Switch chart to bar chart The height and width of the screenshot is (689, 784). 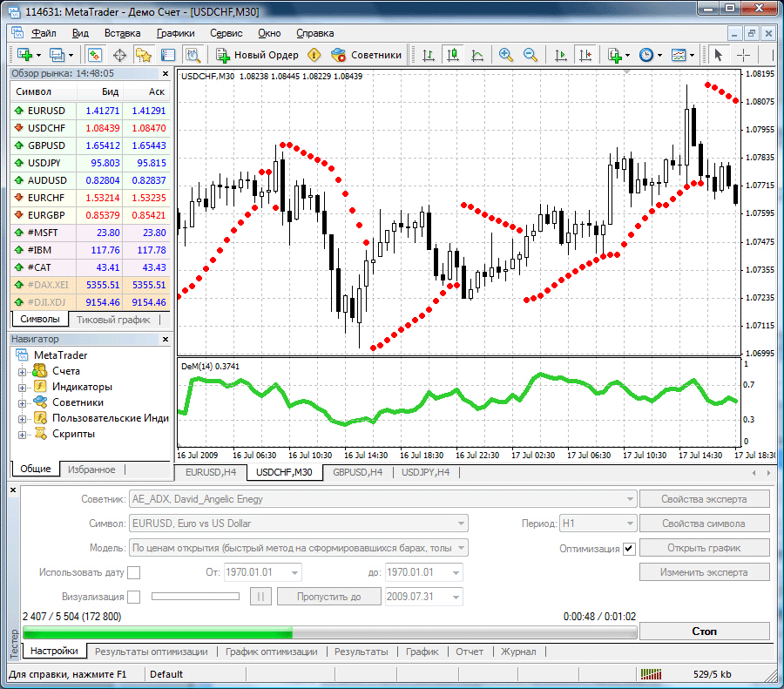429,55
